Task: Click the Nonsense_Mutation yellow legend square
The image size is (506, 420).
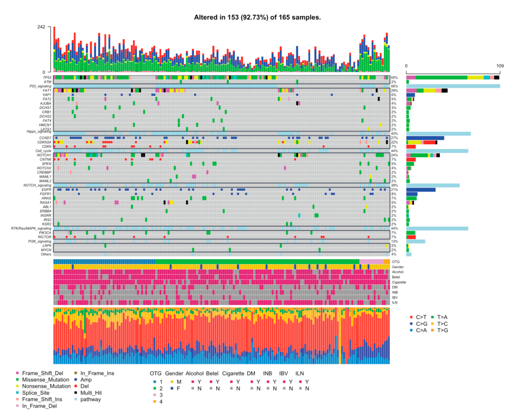Action: coord(17,386)
